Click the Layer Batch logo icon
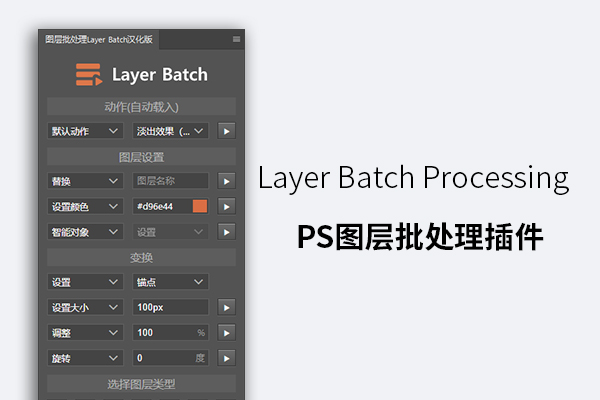The height and width of the screenshot is (400, 600). point(89,74)
